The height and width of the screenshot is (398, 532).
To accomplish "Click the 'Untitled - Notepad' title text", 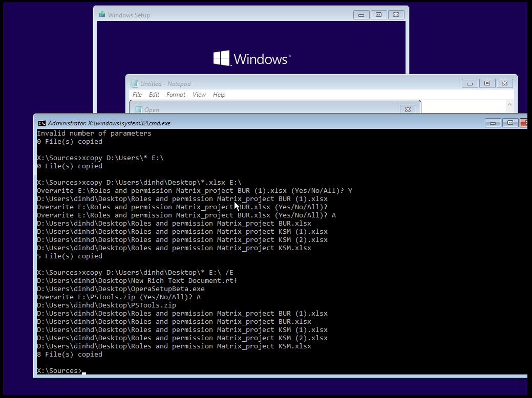I will click(x=165, y=84).
